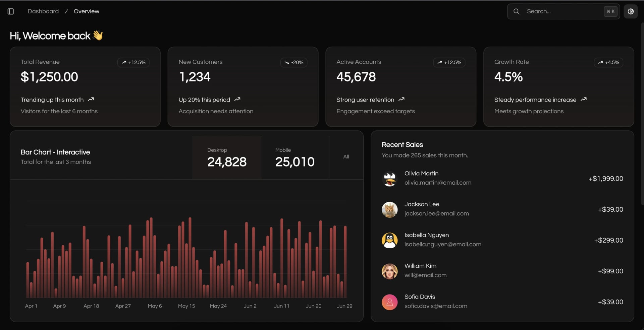Image resolution: width=644 pixels, height=330 pixels.
Task: Select the Desktop chart tab
Action: tap(227, 157)
